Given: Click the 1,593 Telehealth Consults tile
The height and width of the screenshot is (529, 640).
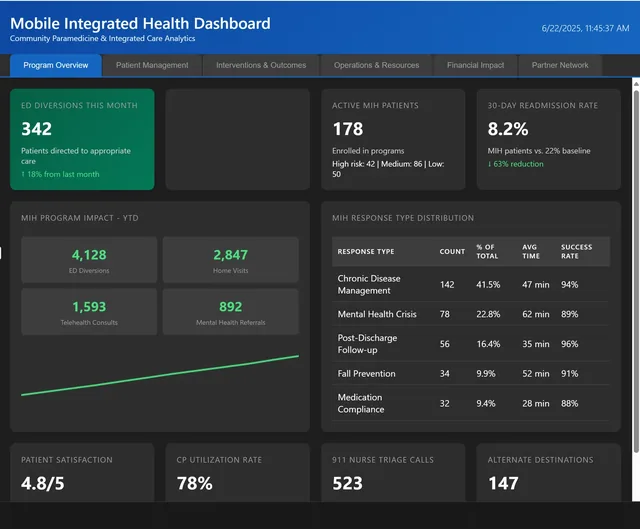Looking at the screenshot, I should [x=89, y=312].
